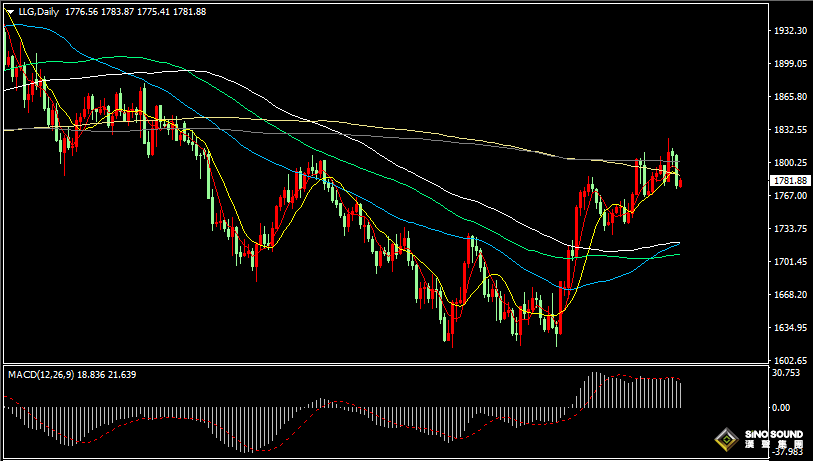Click the OHLC values in chart header
This screenshot has height=461, width=813.
[135, 11]
